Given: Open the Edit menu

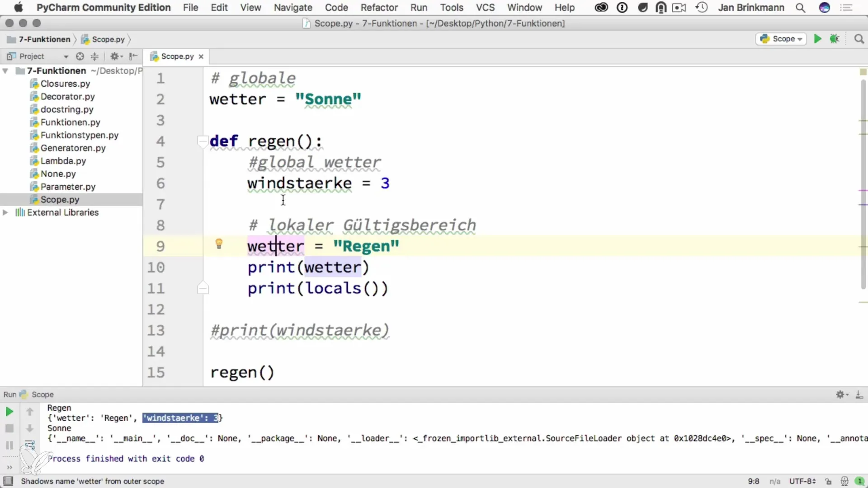Looking at the screenshot, I should (x=219, y=8).
